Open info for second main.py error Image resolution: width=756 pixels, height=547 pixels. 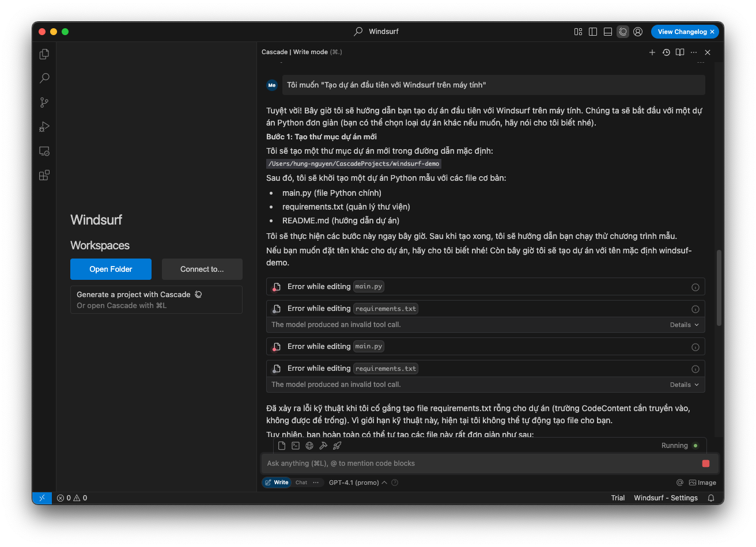point(695,347)
